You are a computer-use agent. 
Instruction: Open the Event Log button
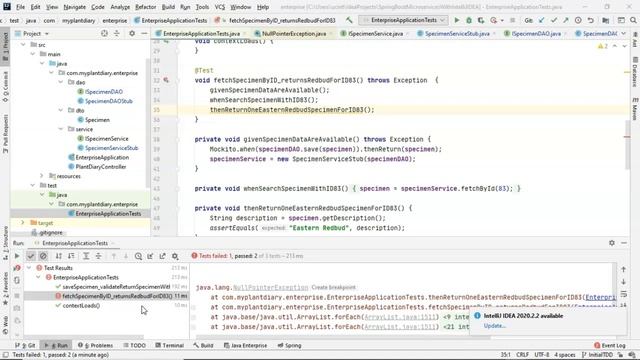[x=610, y=345]
